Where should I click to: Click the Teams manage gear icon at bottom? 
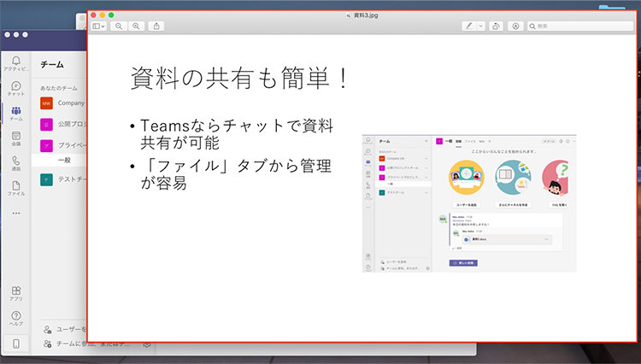(x=146, y=344)
